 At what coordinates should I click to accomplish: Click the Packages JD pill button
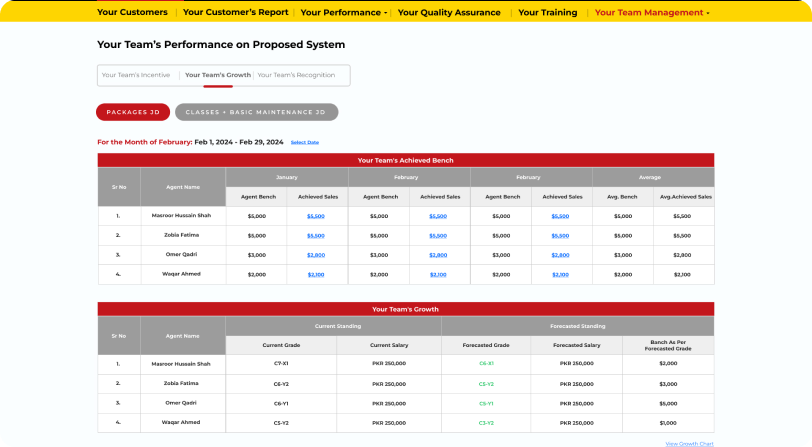133,113
